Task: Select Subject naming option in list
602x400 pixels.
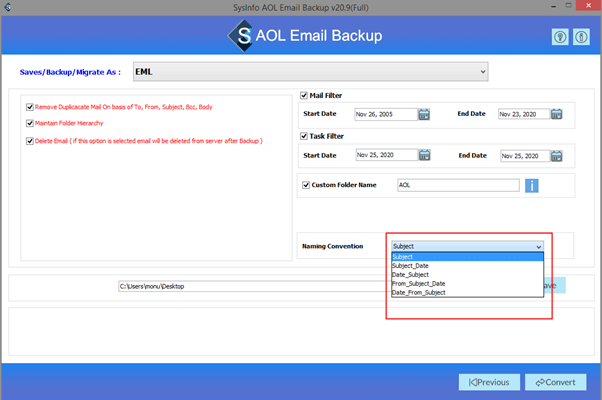Action: 467,257
